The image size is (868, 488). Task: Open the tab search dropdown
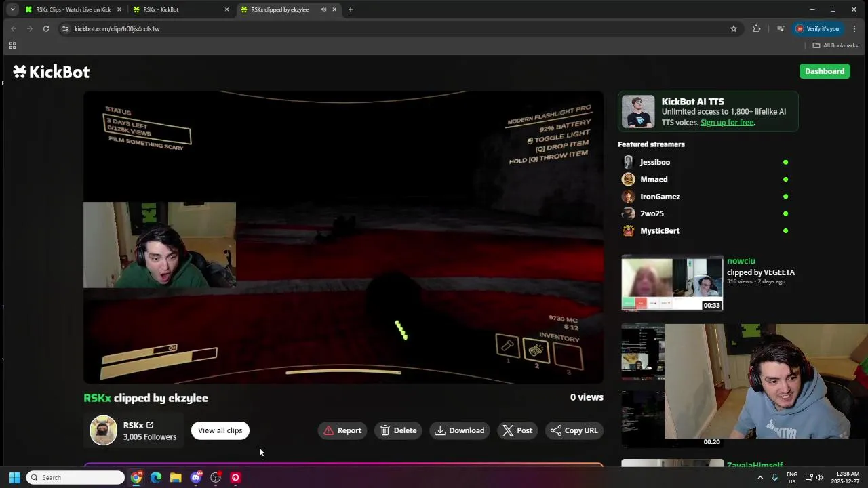coord(12,9)
